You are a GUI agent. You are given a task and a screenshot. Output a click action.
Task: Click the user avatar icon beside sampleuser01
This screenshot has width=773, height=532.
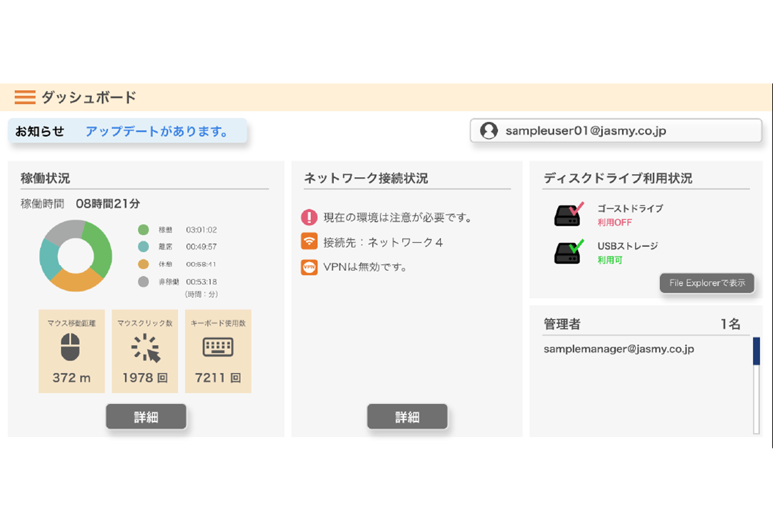[x=489, y=131]
